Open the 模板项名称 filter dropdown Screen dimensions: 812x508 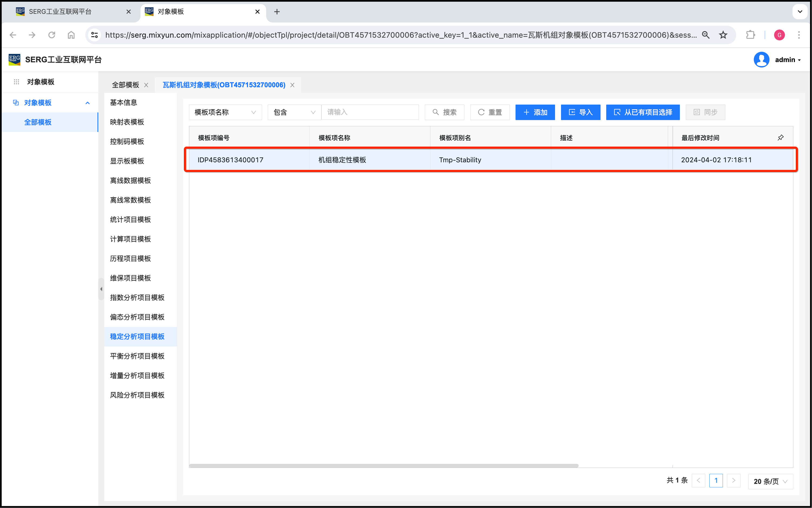pos(225,112)
